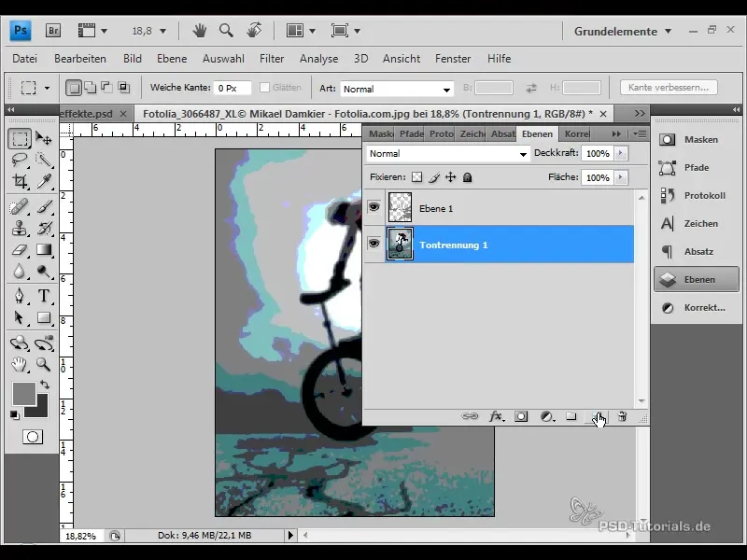Image resolution: width=747 pixels, height=560 pixels.
Task: Open Deckkraft opacity slider arrow
Action: [x=620, y=153]
